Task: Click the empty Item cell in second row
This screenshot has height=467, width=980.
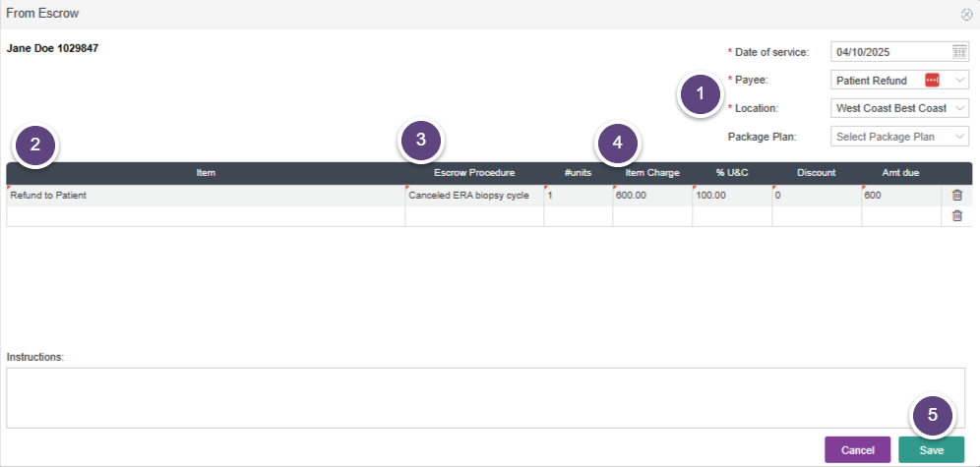Action: pos(206,216)
